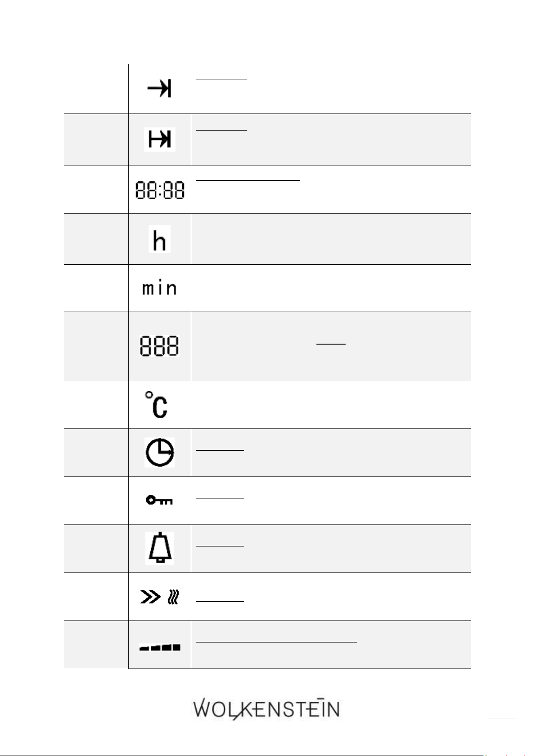The width and height of the screenshot is (535, 756).
Task: Click the wavy heat lines symbol
Action: [173, 598]
